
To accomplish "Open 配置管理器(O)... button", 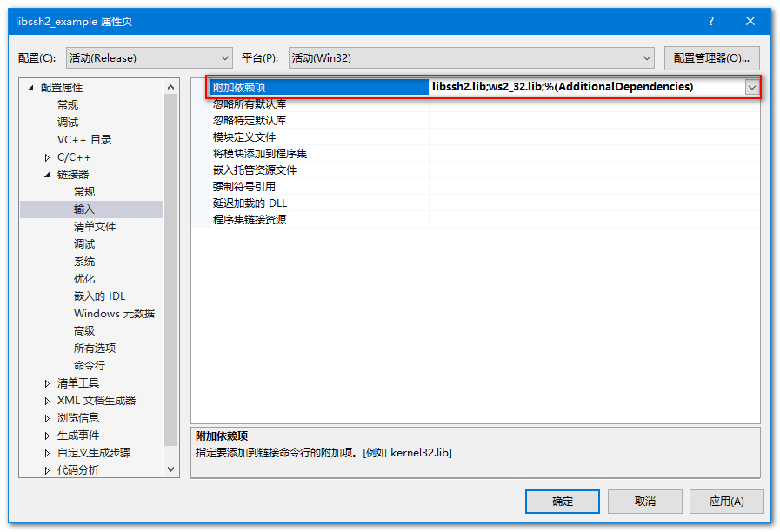I will click(x=712, y=58).
